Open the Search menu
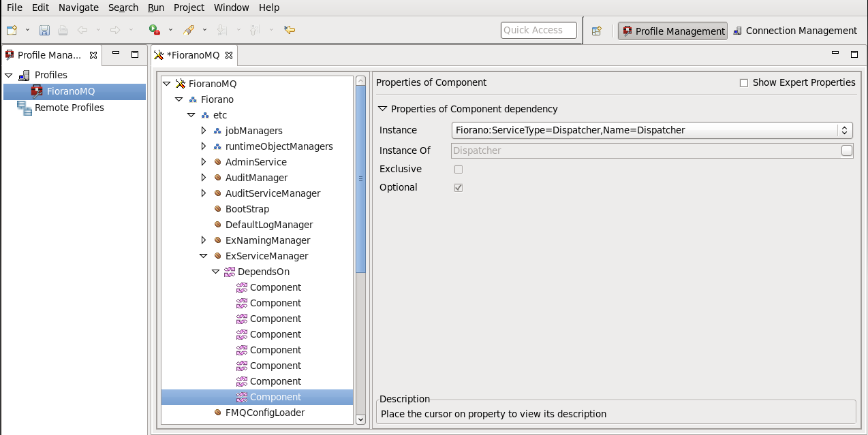This screenshot has height=435, width=868. (x=123, y=7)
